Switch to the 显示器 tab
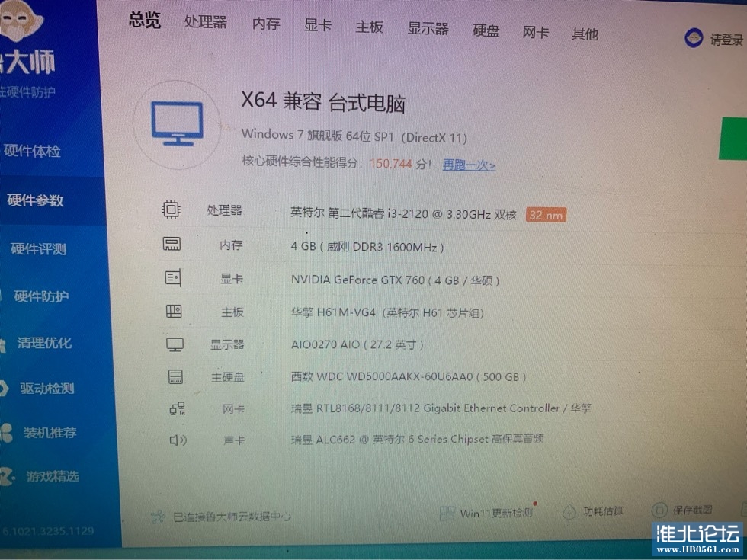 click(428, 29)
